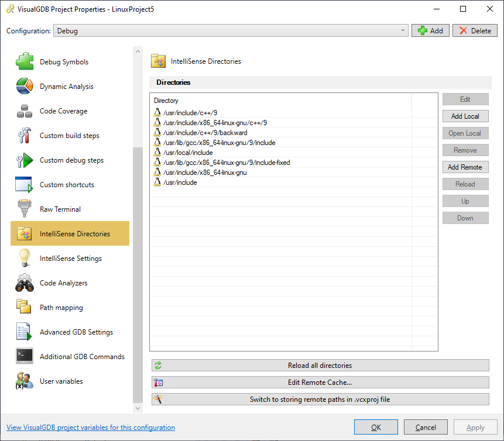The height and width of the screenshot is (441, 504).
Task: Click the Additional GDB Commands console icon
Action: coord(25,356)
